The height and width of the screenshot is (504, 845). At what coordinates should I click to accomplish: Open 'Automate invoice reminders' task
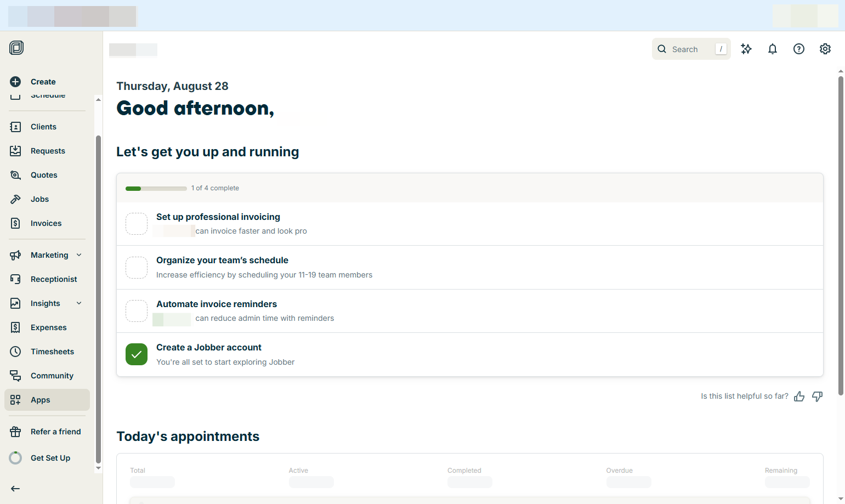pyautogui.click(x=470, y=311)
